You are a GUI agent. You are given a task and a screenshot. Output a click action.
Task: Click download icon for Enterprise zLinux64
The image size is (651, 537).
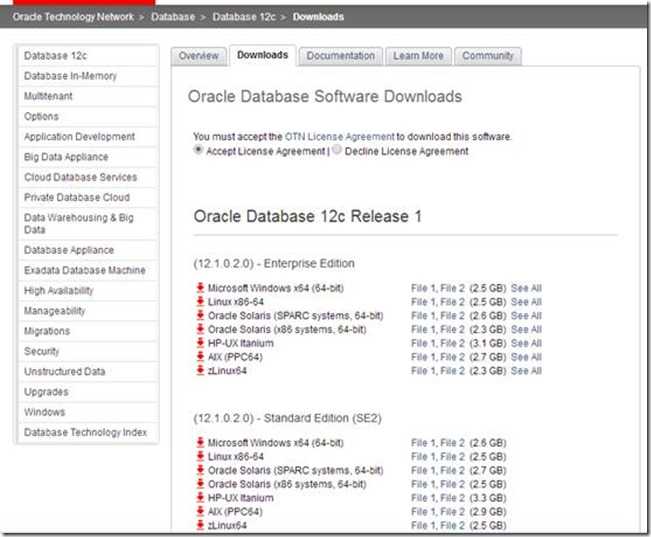200,370
